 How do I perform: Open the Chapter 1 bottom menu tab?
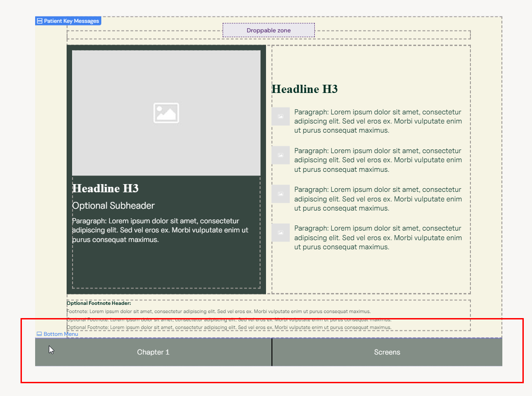153,352
